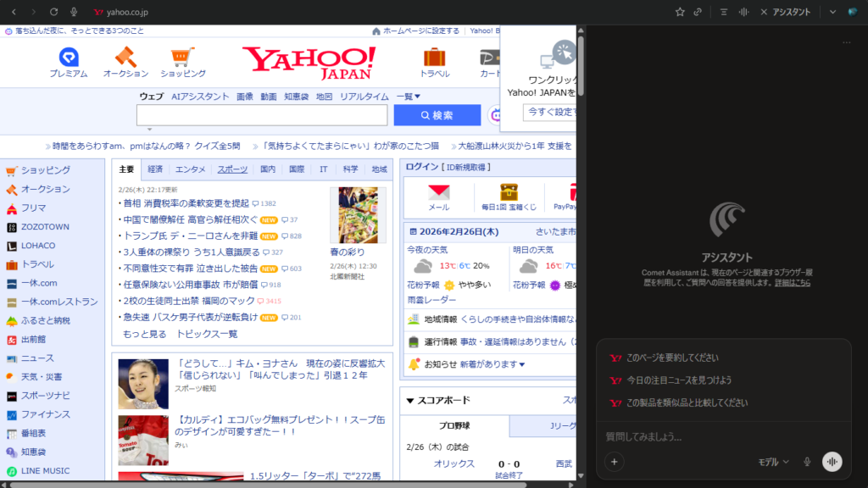Click the bookmark star icon in address bar

pos(680,12)
